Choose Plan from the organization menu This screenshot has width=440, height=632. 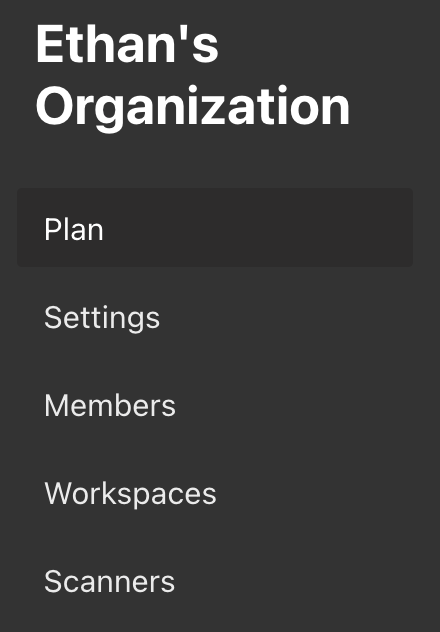[215, 227]
